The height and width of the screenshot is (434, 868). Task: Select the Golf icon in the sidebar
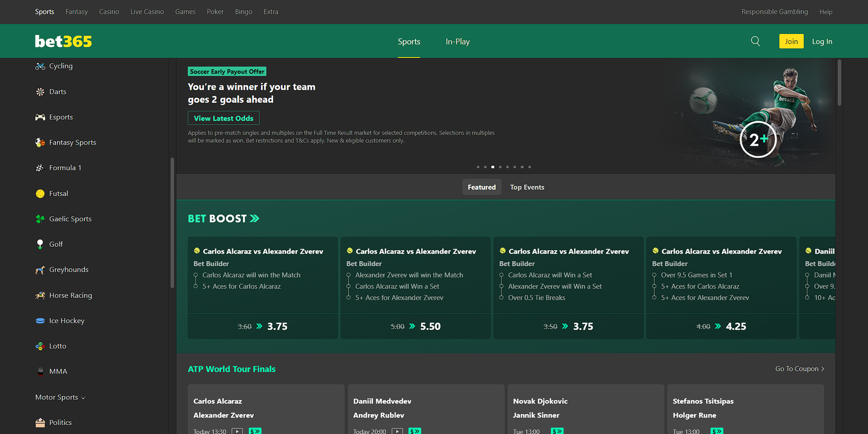40,244
